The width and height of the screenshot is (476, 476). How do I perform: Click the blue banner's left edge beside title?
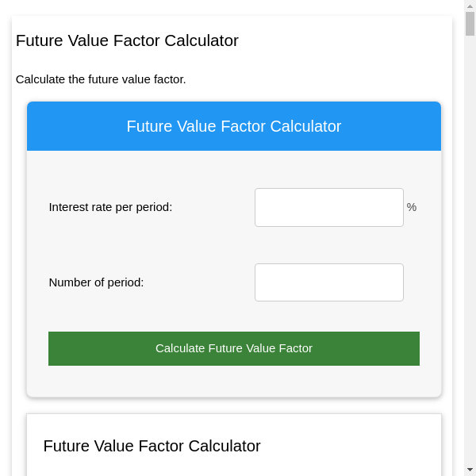tap(48, 126)
